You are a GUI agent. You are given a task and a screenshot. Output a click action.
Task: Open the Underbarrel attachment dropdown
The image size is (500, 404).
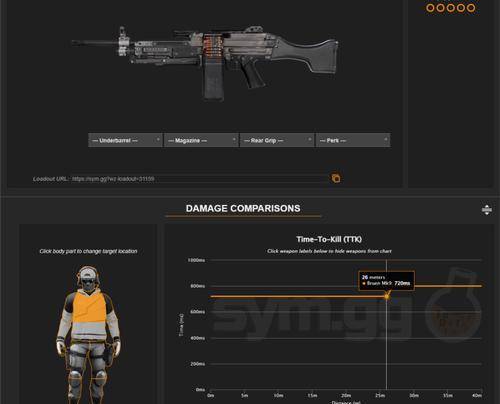[x=125, y=140]
